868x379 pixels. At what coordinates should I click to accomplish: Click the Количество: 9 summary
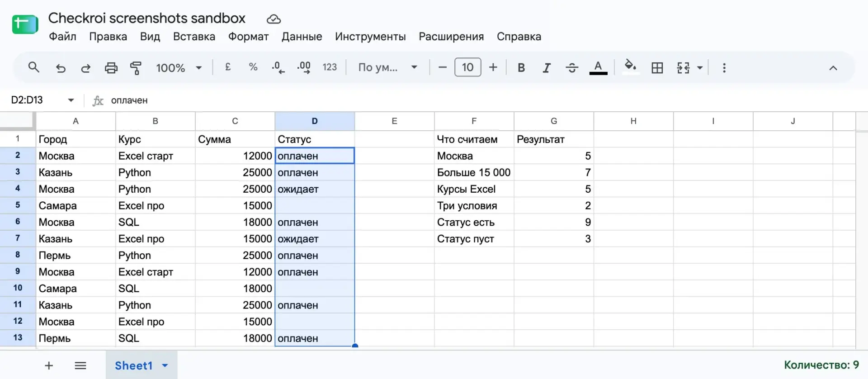821,365
